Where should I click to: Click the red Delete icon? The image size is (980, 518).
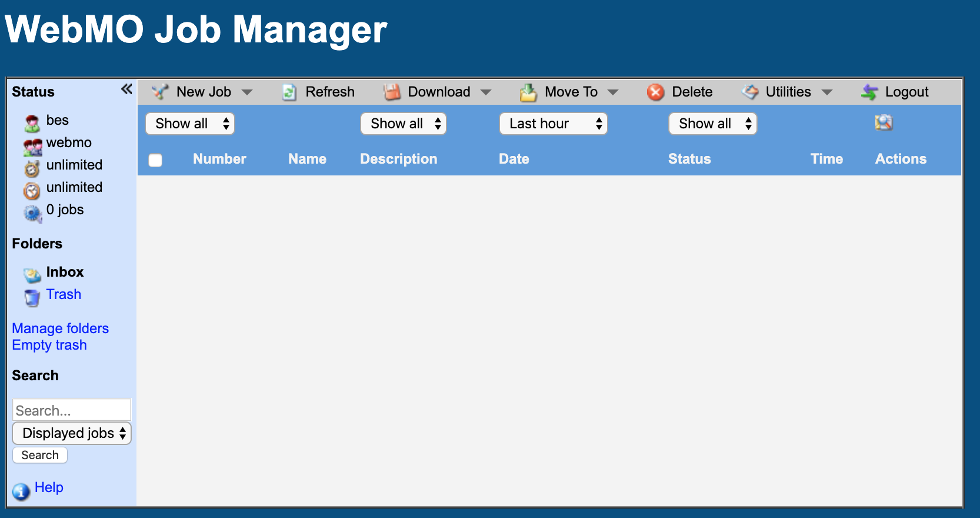point(656,92)
